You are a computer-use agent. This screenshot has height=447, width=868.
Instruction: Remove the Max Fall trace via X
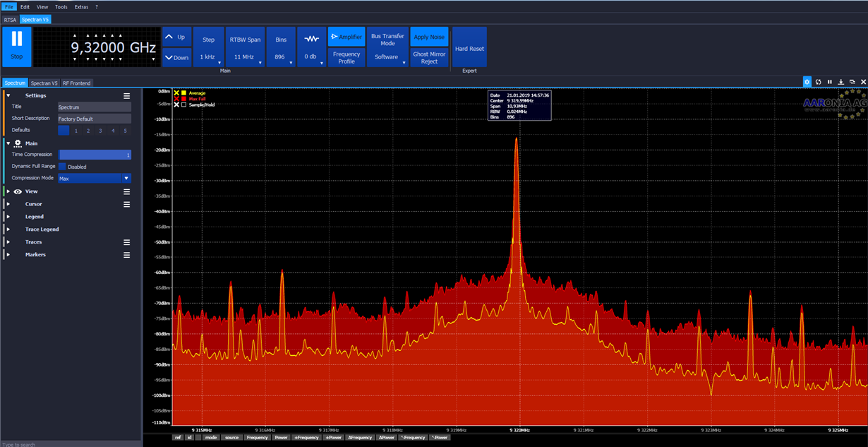click(176, 99)
